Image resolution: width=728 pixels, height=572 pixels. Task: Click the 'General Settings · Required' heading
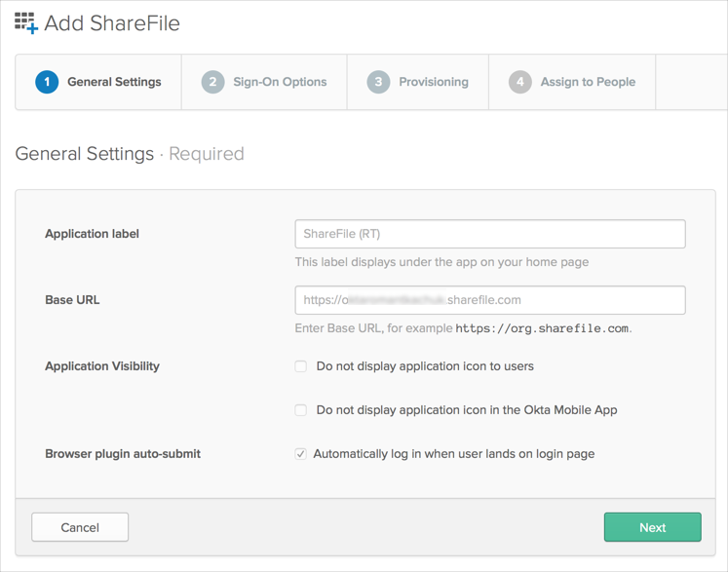point(130,154)
